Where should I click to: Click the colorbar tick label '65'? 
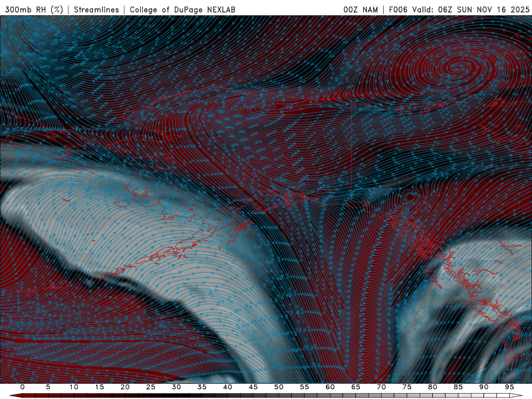pos(356,387)
